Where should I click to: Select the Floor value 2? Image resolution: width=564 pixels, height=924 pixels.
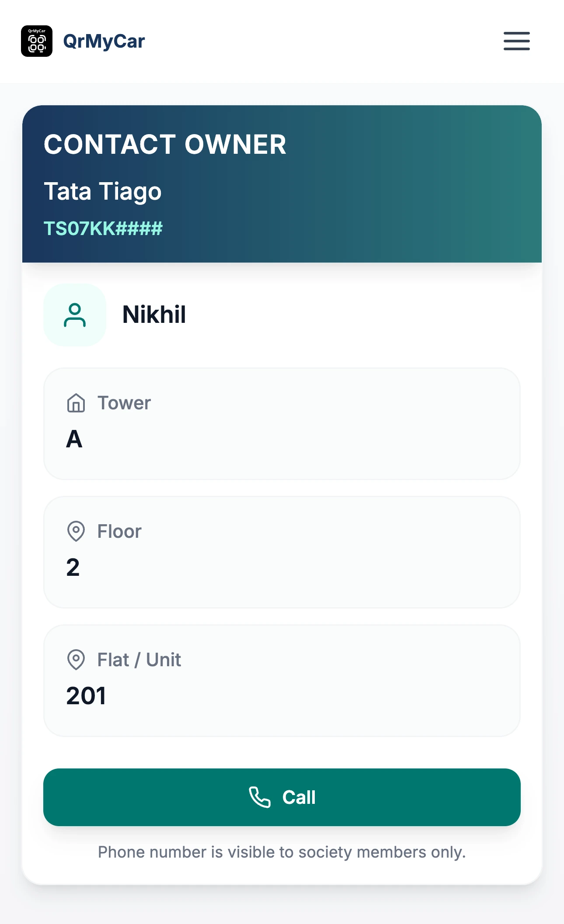click(x=73, y=568)
